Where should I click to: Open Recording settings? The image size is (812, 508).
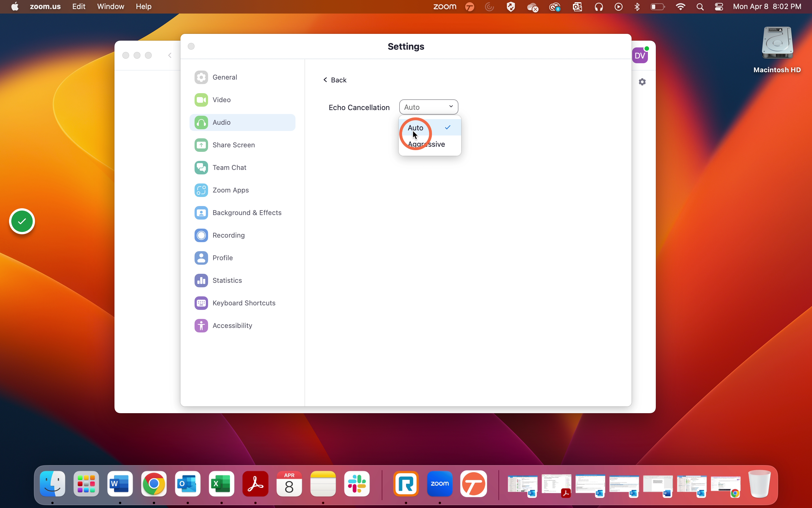pos(242,235)
